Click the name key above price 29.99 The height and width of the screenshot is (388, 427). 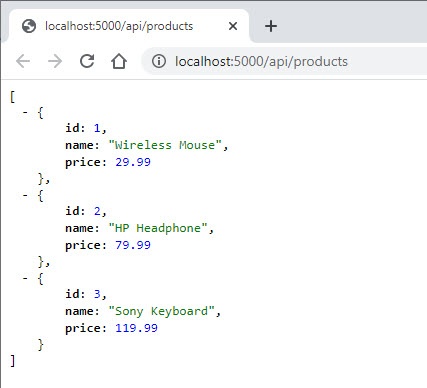pyautogui.click(x=79, y=145)
